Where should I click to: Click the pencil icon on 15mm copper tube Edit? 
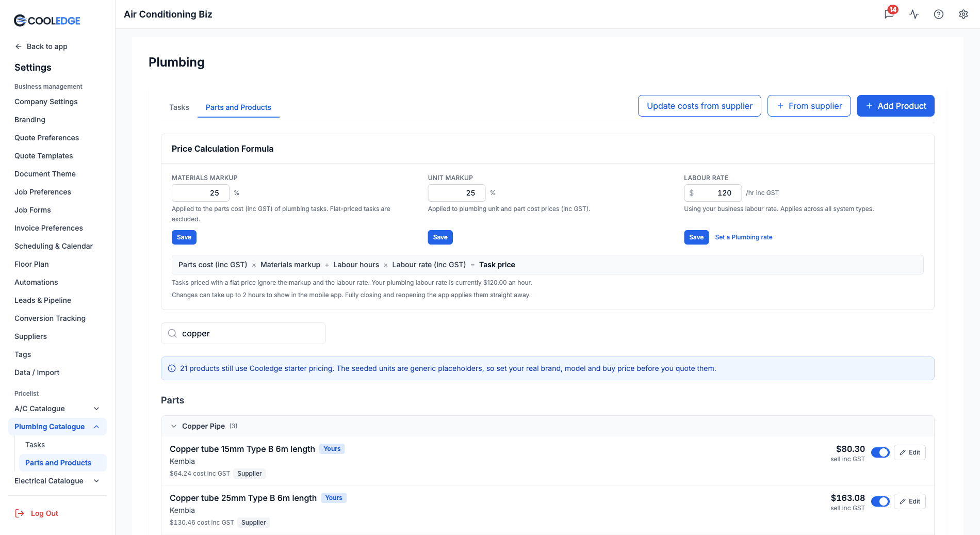tap(903, 452)
